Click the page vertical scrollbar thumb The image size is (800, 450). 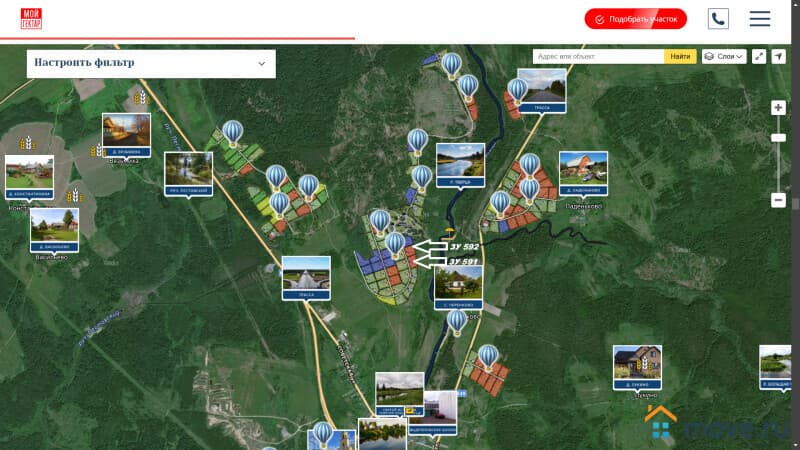(795, 204)
